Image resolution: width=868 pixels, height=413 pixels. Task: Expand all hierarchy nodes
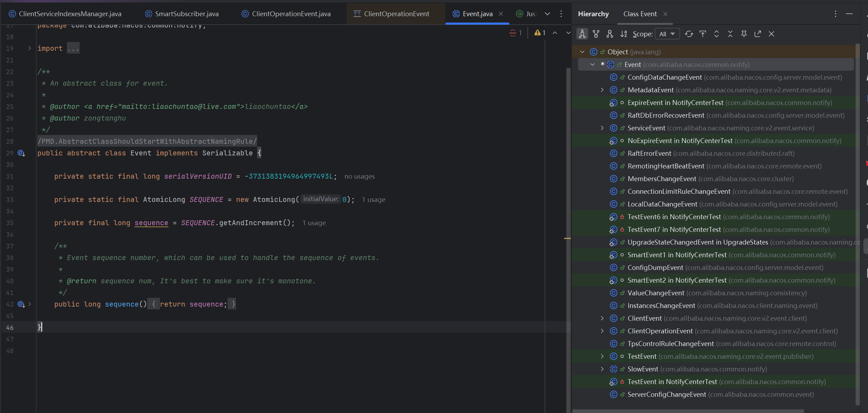[x=717, y=34]
